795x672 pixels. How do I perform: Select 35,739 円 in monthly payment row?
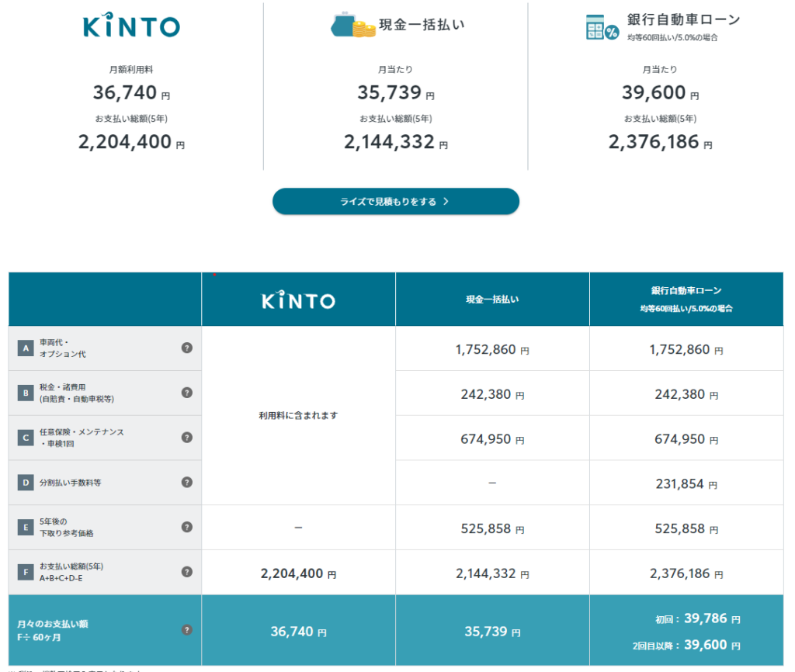492,632
